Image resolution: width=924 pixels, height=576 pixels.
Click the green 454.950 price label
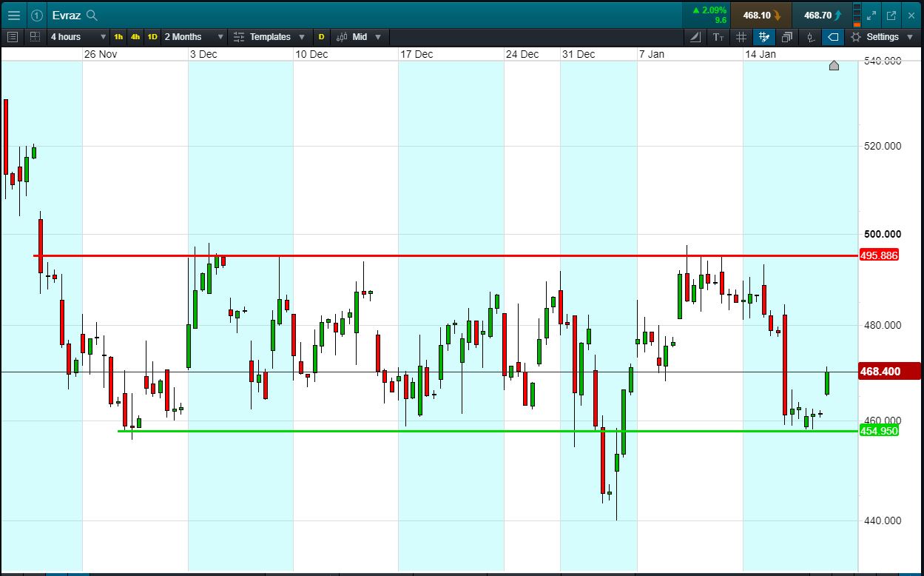(x=880, y=431)
